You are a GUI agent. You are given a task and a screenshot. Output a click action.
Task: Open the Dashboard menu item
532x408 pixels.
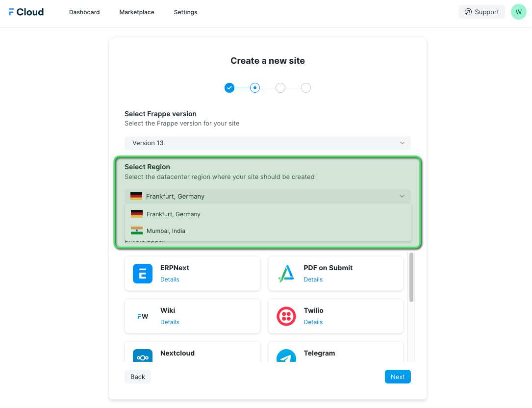point(84,12)
